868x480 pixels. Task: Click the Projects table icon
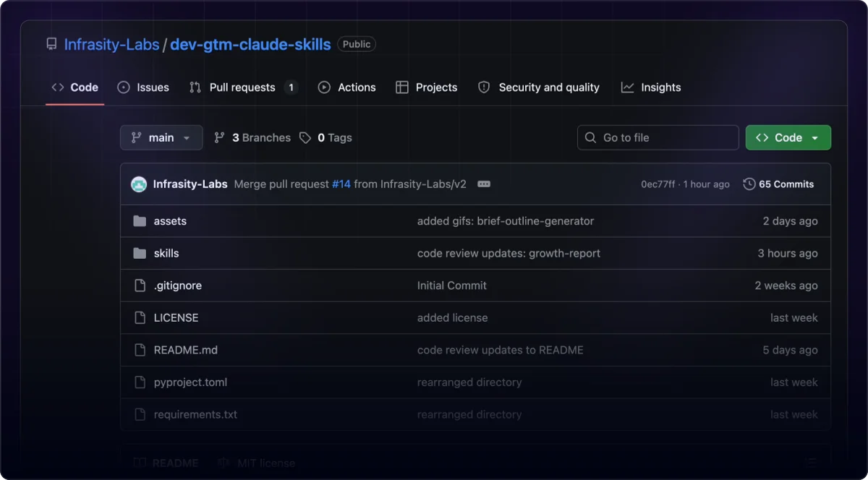(402, 87)
